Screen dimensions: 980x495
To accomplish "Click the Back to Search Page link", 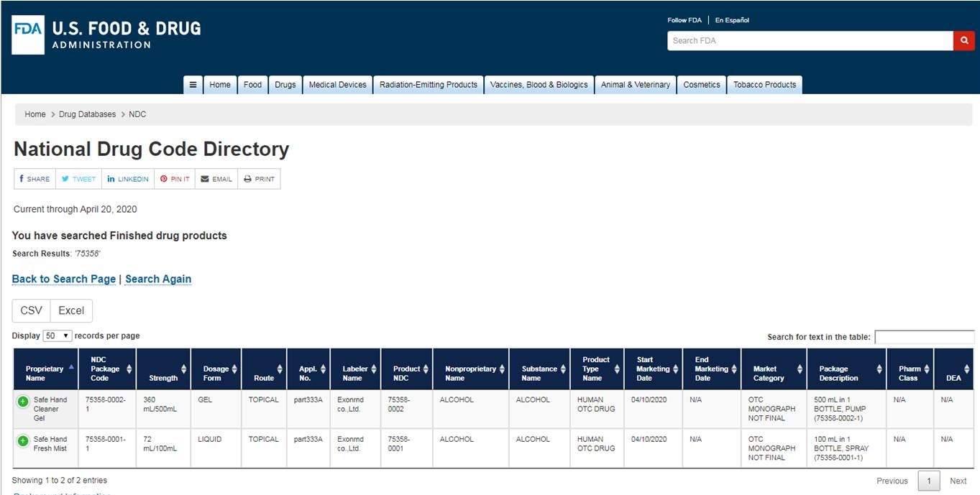I will coord(63,279).
